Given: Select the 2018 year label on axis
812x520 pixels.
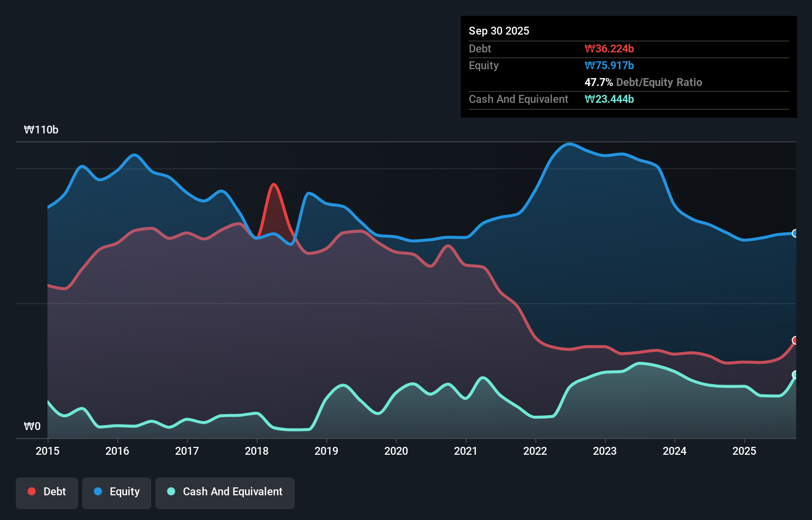Looking at the screenshot, I should pos(256,451).
